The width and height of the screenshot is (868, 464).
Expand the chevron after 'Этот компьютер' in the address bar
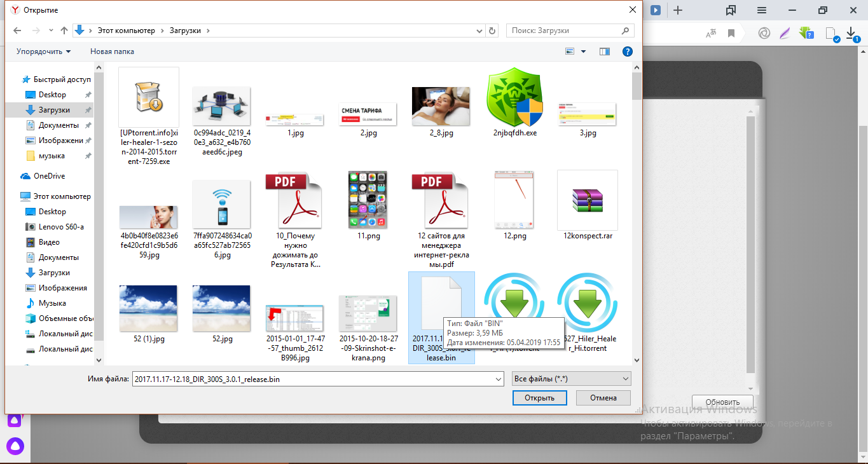tap(163, 31)
